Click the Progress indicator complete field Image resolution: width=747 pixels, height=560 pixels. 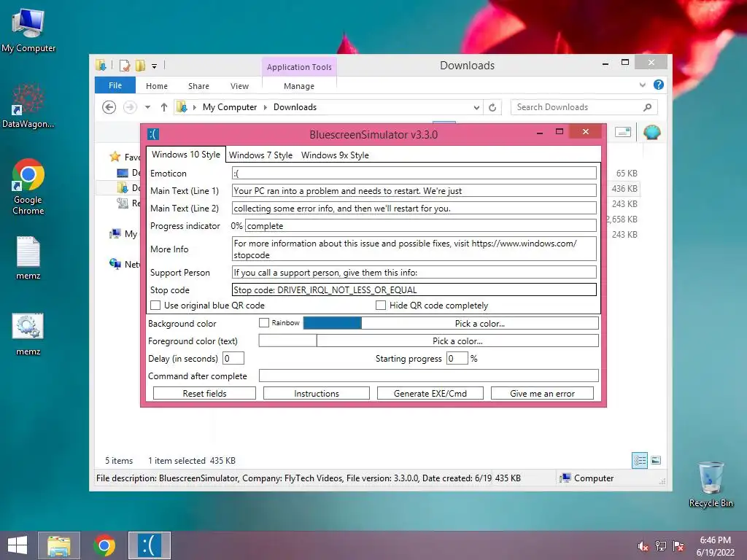pos(421,226)
